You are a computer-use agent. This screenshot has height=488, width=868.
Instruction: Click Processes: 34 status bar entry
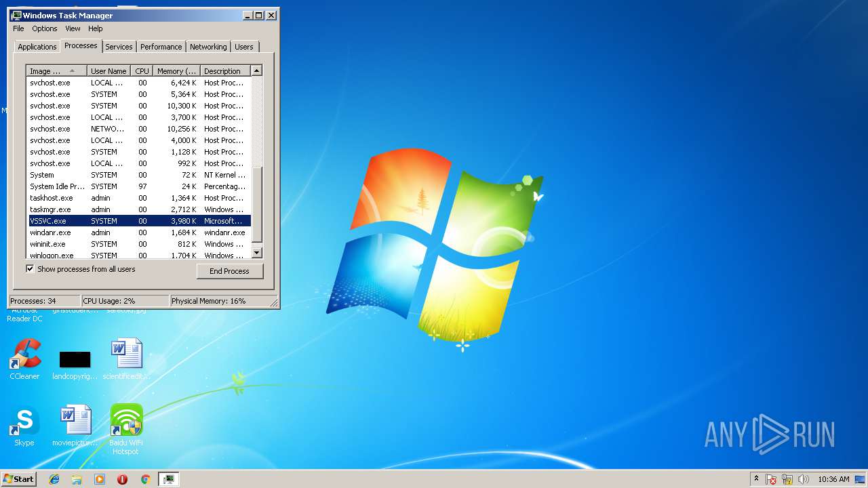coord(44,301)
